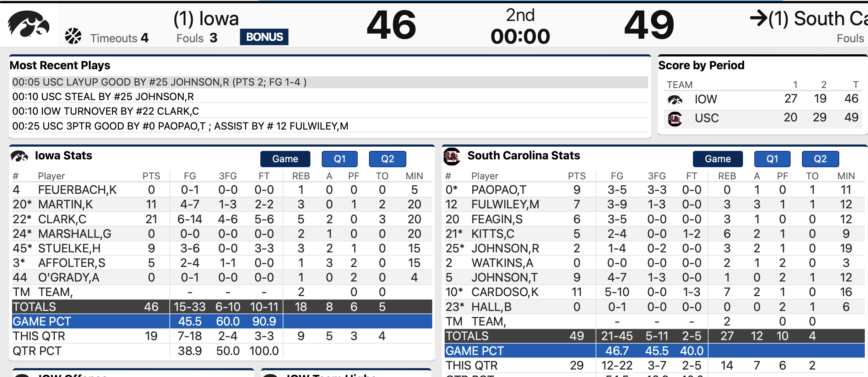Switch to the Game tab on Iowa Stats
This screenshot has height=377, width=868.
coord(285,159)
